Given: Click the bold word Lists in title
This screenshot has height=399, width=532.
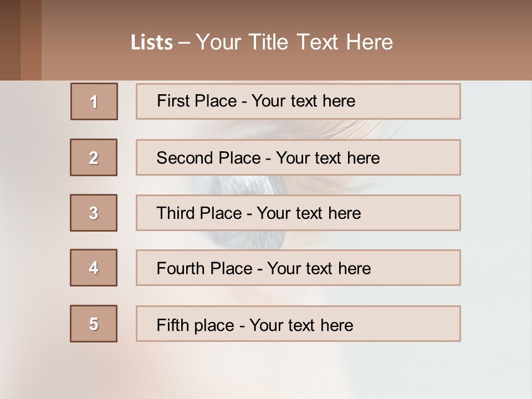Looking at the screenshot, I should point(152,43).
